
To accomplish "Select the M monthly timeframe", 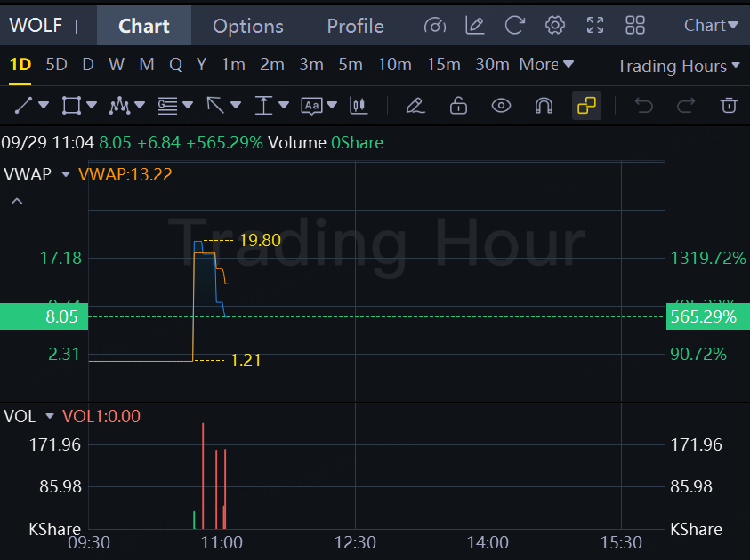I will coord(147,64).
